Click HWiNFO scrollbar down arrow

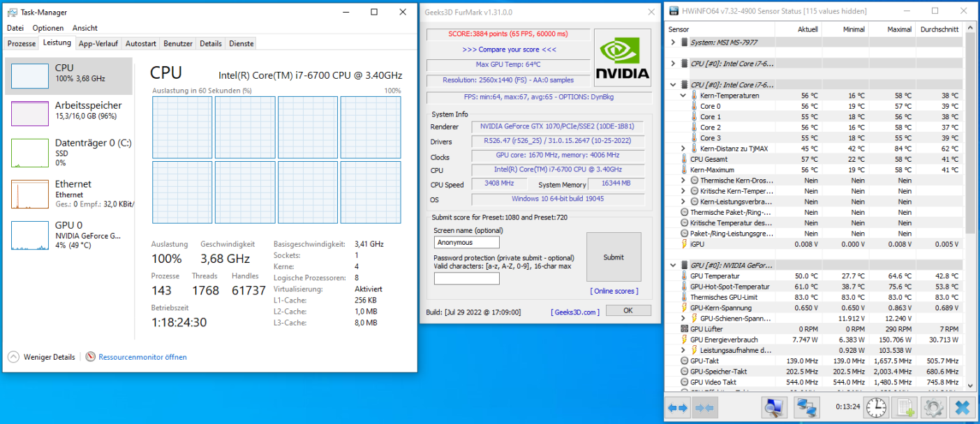point(970,384)
